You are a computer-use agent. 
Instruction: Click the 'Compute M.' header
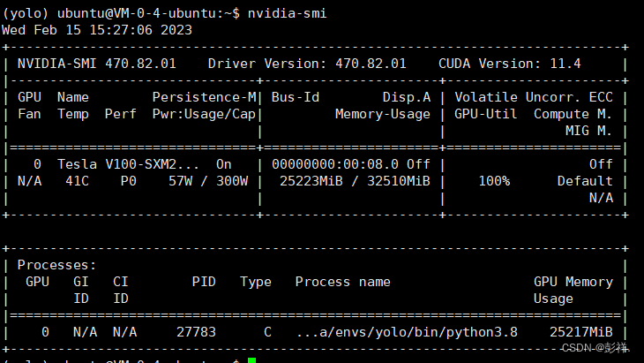pyautogui.click(x=573, y=114)
